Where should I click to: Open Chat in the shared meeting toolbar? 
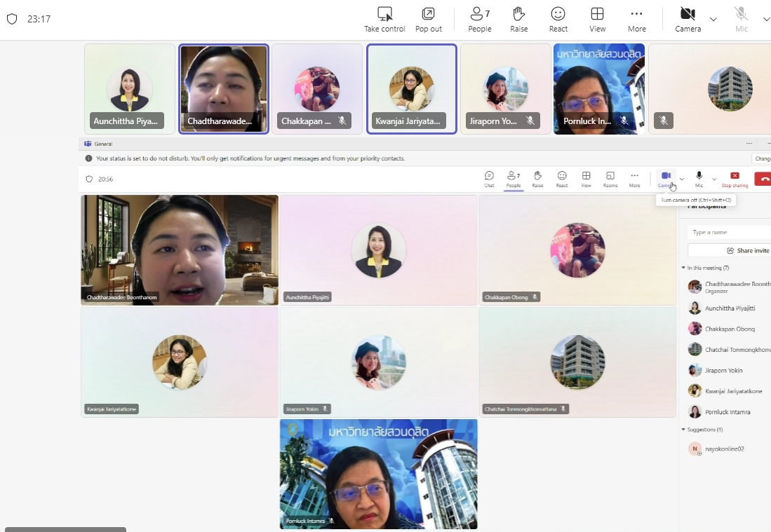[489, 179]
